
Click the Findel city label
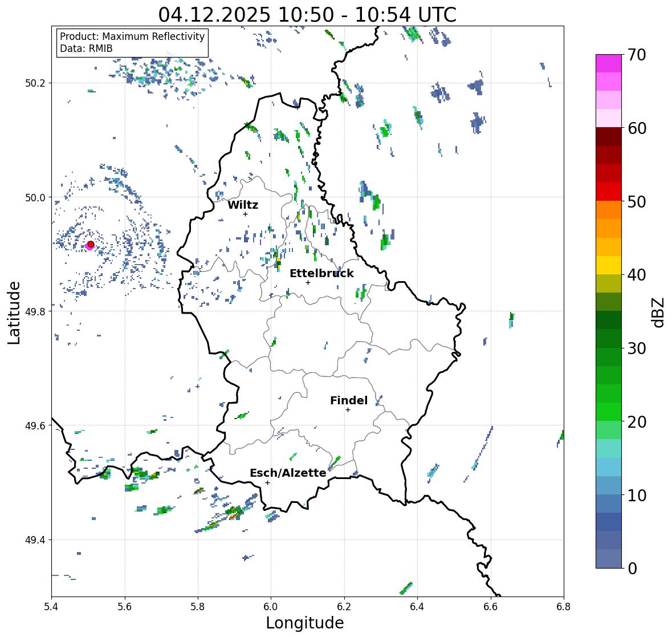point(349,400)
